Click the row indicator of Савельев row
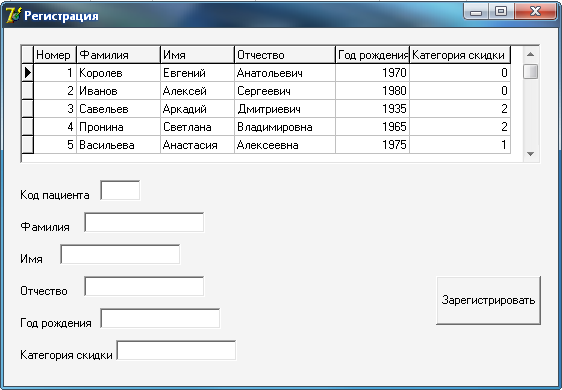Viewport: 562px width, 390px height. [x=28, y=109]
